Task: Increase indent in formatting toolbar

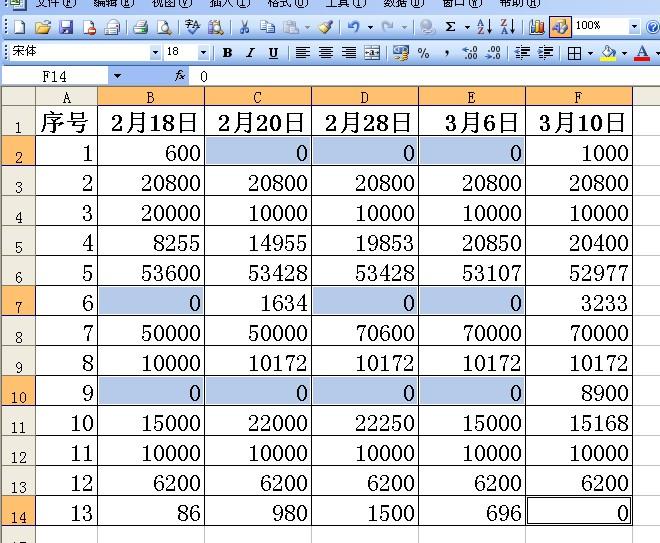Action: point(546,53)
